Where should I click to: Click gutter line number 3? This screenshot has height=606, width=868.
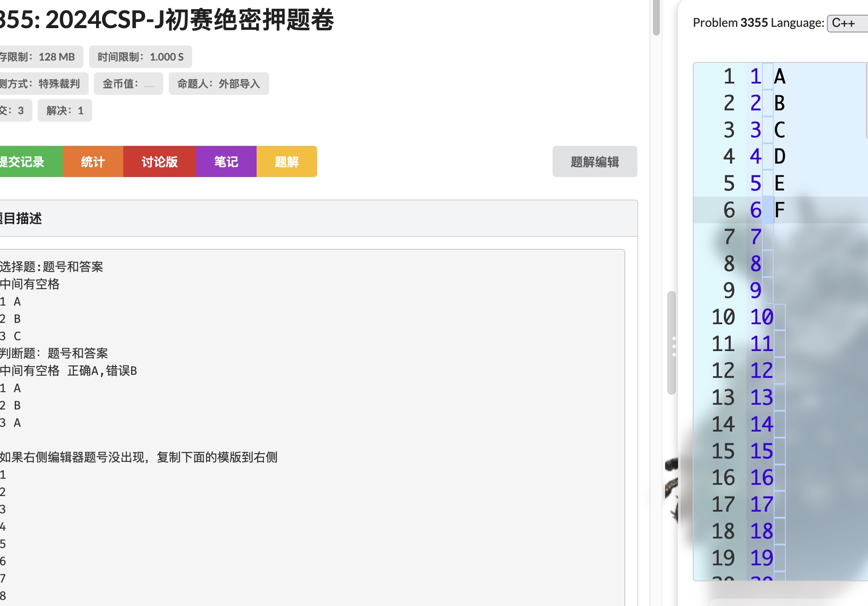click(729, 130)
